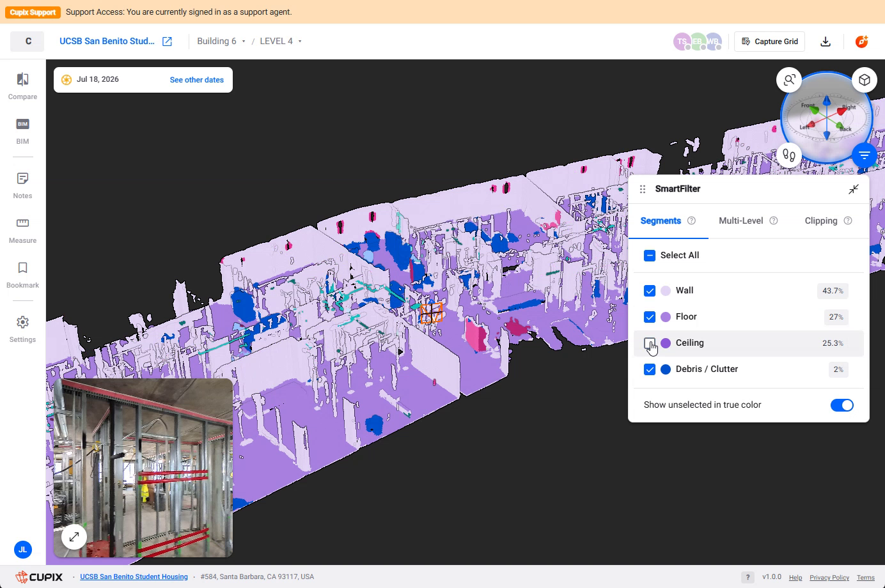The height and width of the screenshot is (588, 885).
Task: Minimize the SmartFilter panel
Action: pyautogui.click(x=854, y=189)
